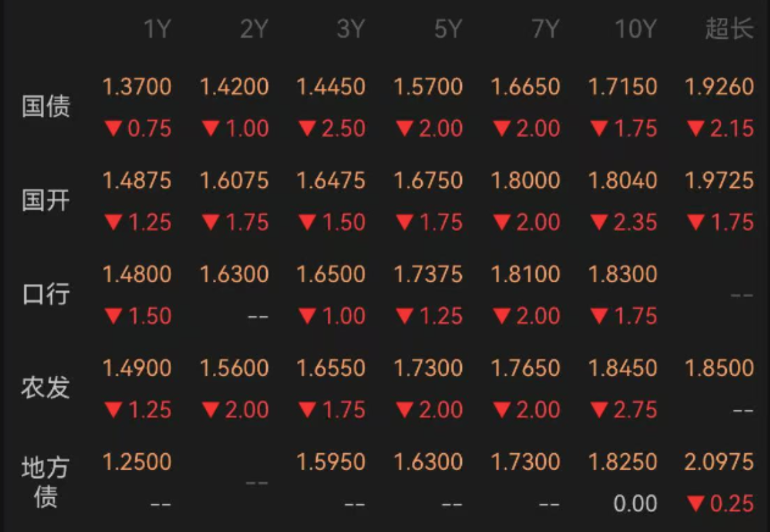The height and width of the screenshot is (532, 770).
Task: Click the 国债 10Y yield 1.7150
Action: 623,87
